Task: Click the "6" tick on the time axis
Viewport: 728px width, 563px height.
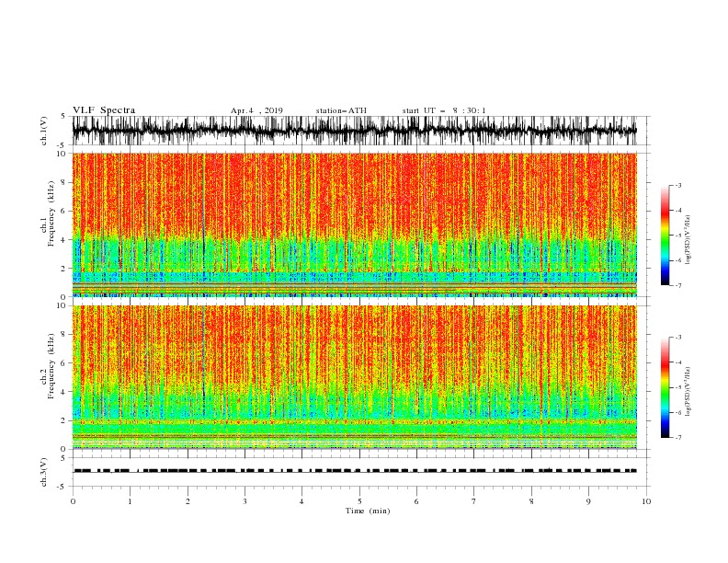Action: 416,501
